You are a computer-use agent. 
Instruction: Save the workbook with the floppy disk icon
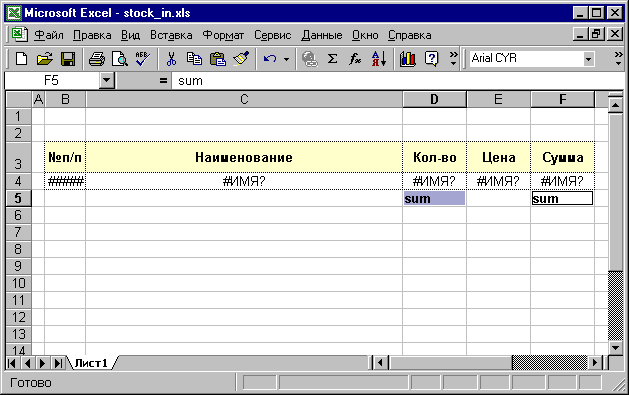[x=68, y=59]
